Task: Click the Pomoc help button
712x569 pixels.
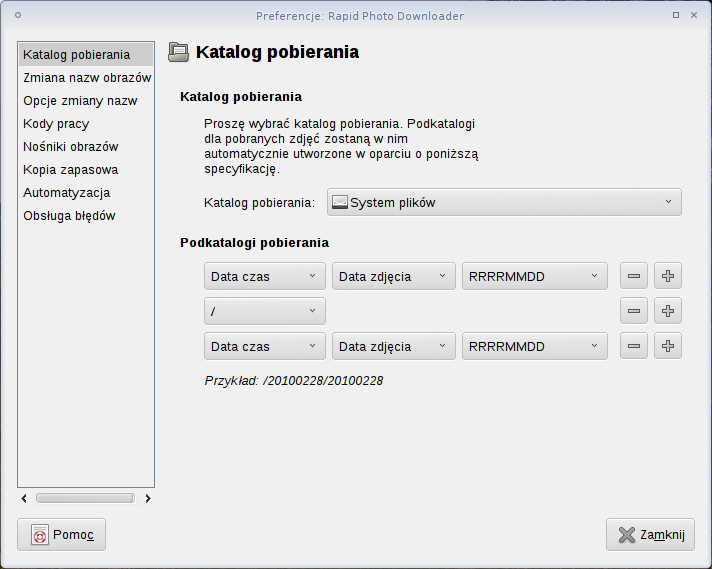Action: tap(61, 534)
